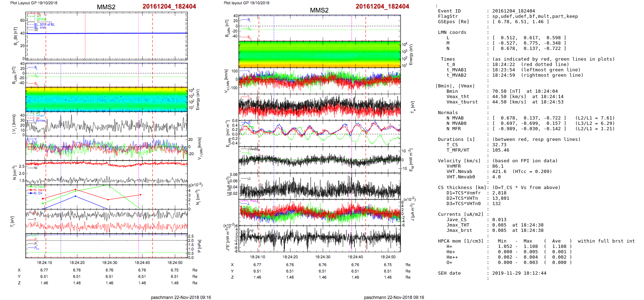Select the right electron energy spectrogram panel

[x=320, y=55]
